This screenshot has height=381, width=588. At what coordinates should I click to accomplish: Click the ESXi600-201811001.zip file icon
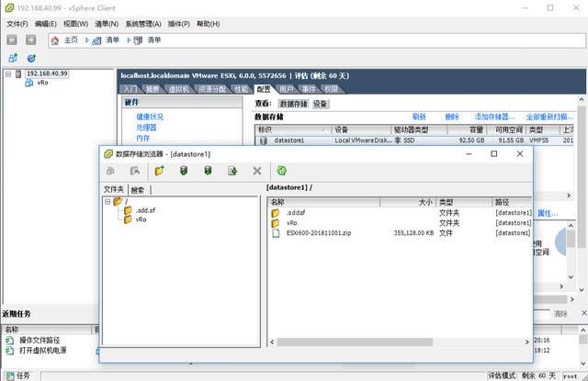click(x=276, y=233)
